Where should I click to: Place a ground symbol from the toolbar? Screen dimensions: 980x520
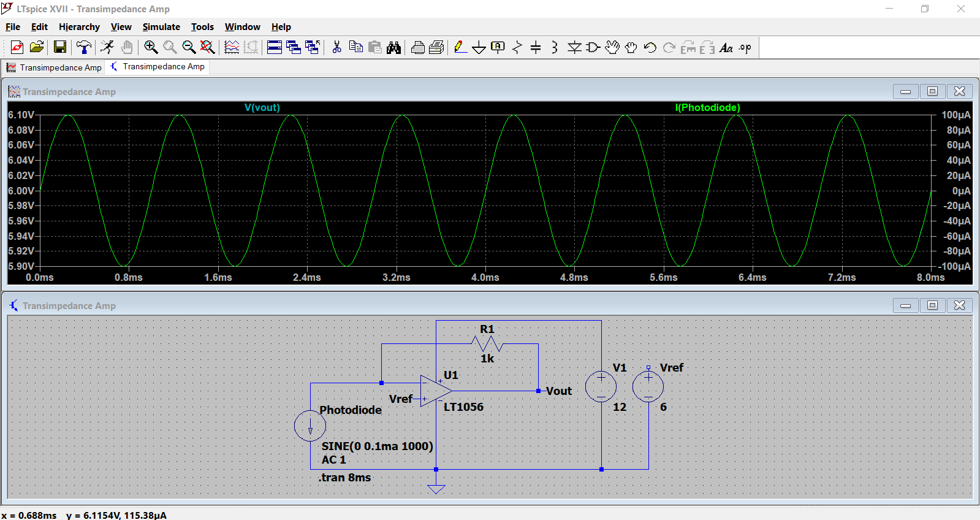coord(479,47)
